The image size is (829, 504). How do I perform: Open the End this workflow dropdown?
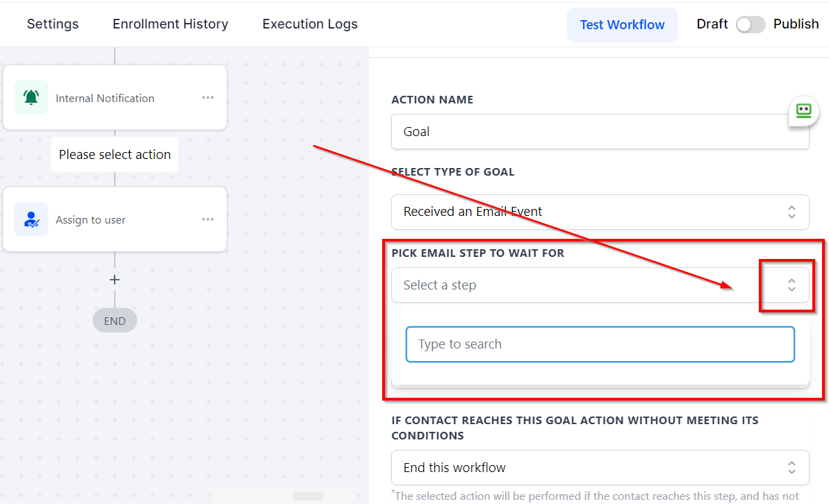click(x=600, y=467)
